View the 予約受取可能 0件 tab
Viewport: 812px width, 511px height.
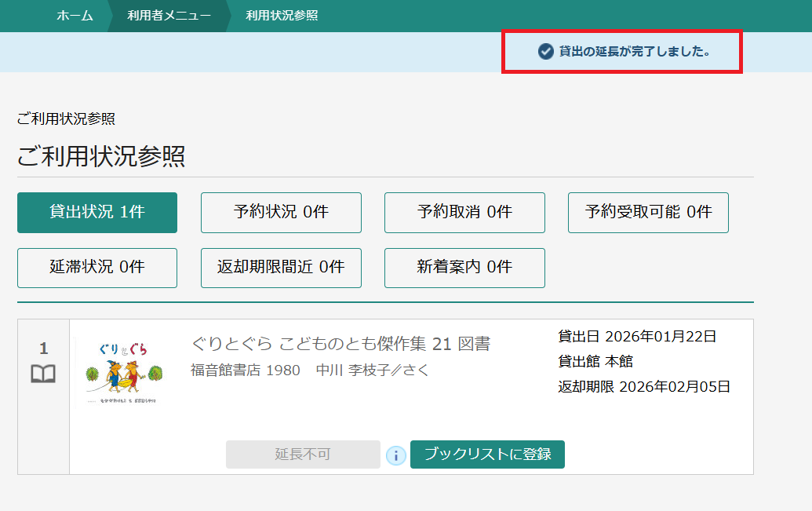click(648, 212)
